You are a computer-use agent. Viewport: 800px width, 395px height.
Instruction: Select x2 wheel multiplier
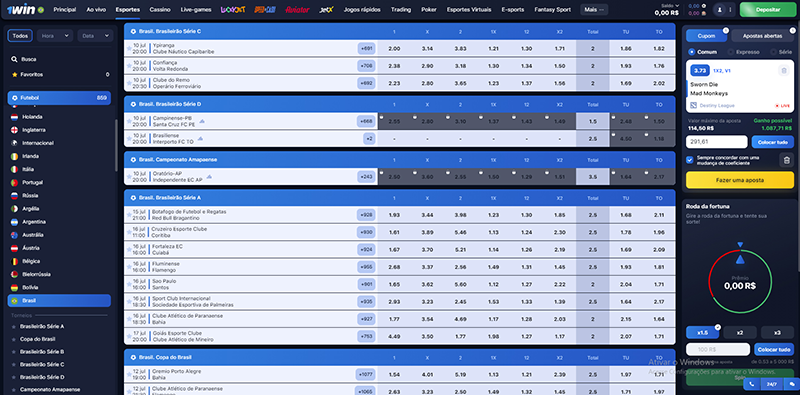point(740,332)
